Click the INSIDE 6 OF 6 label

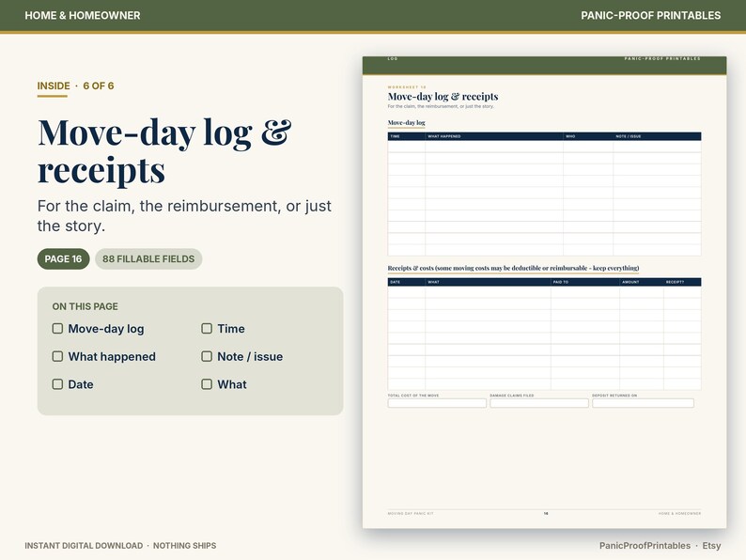(76, 86)
